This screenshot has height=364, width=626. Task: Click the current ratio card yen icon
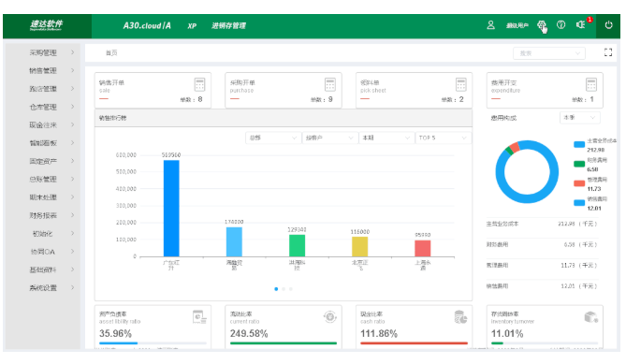[329, 317]
